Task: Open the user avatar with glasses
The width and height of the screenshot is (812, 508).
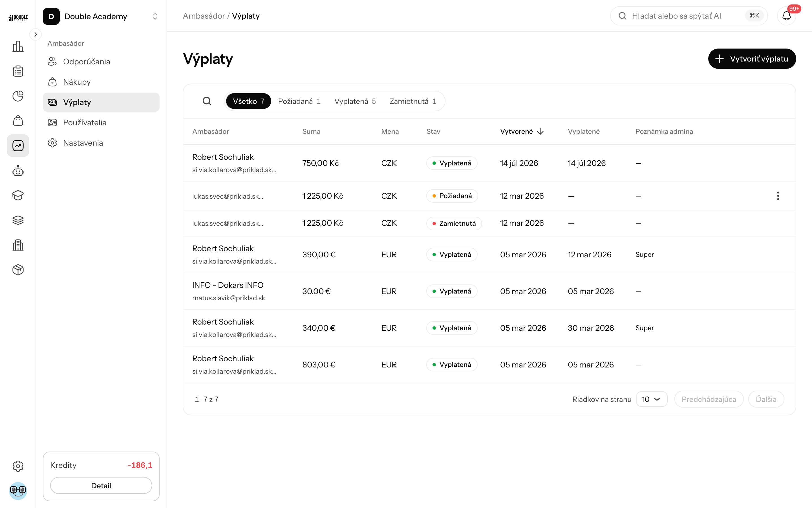Action: click(x=18, y=491)
